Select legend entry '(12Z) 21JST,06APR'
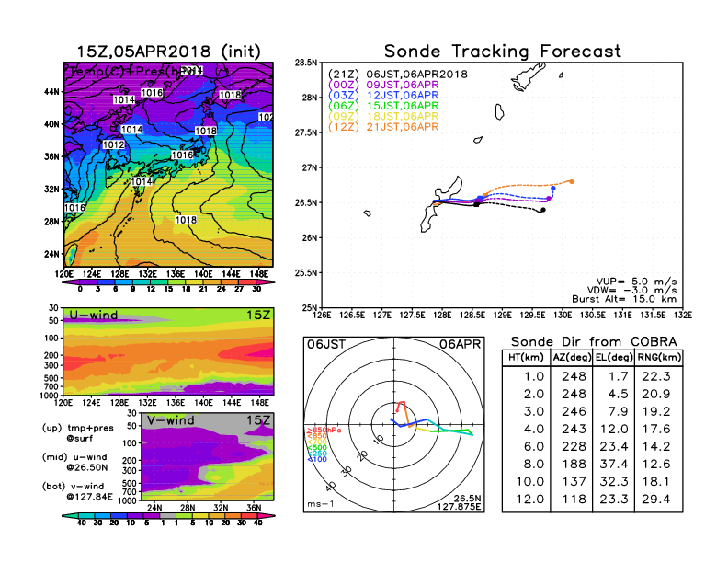728x563 pixels. (x=383, y=127)
